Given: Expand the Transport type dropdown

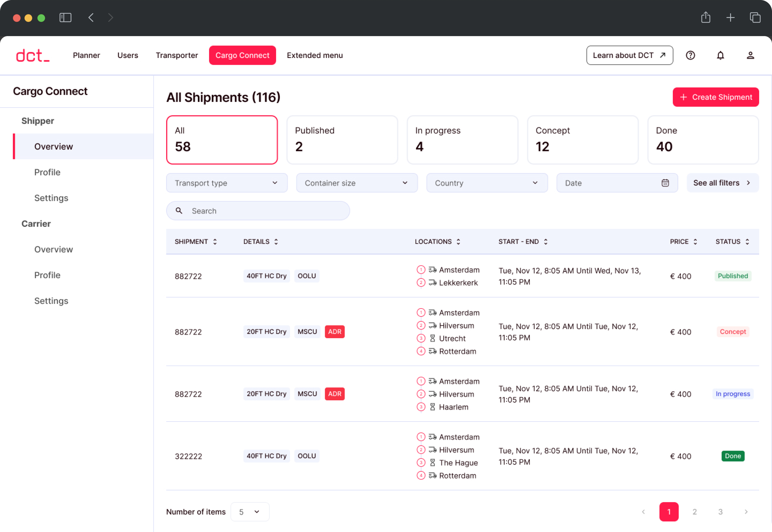Looking at the screenshot, I should click(x=227, y=183).
